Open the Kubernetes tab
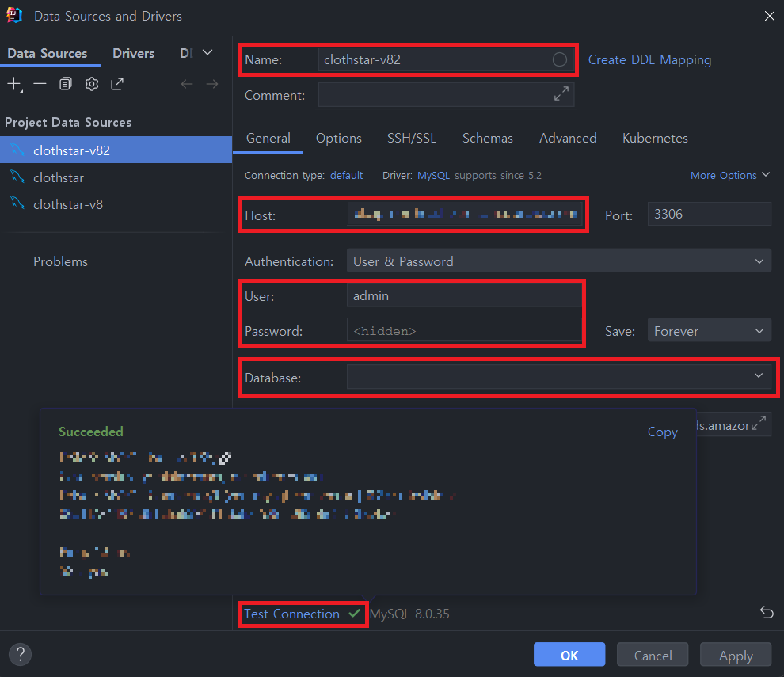 click(655, 138)
